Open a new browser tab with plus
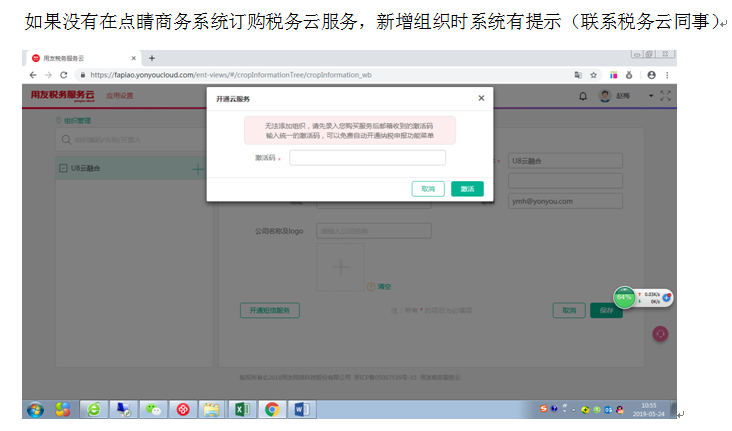The height and width of the screenshot is (431, 732). (x=152, y=58)
